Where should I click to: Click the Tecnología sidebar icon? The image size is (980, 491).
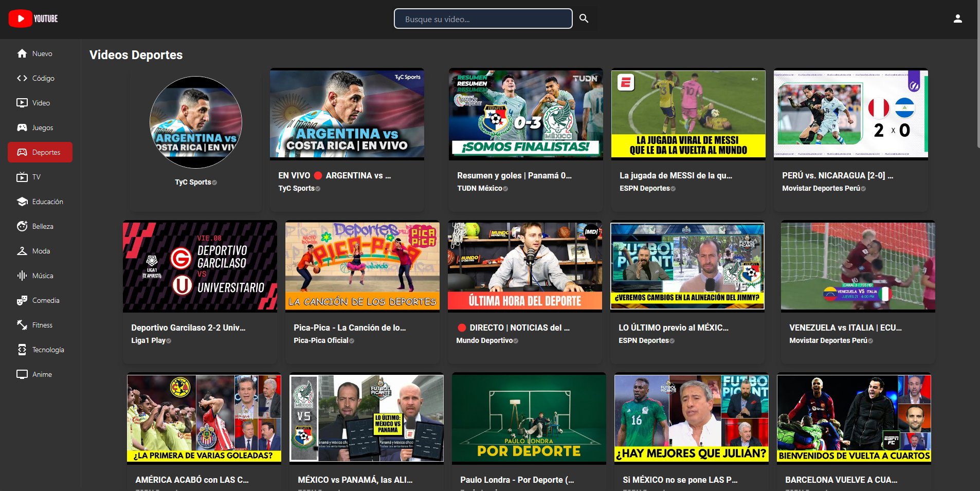click(22, 350)
